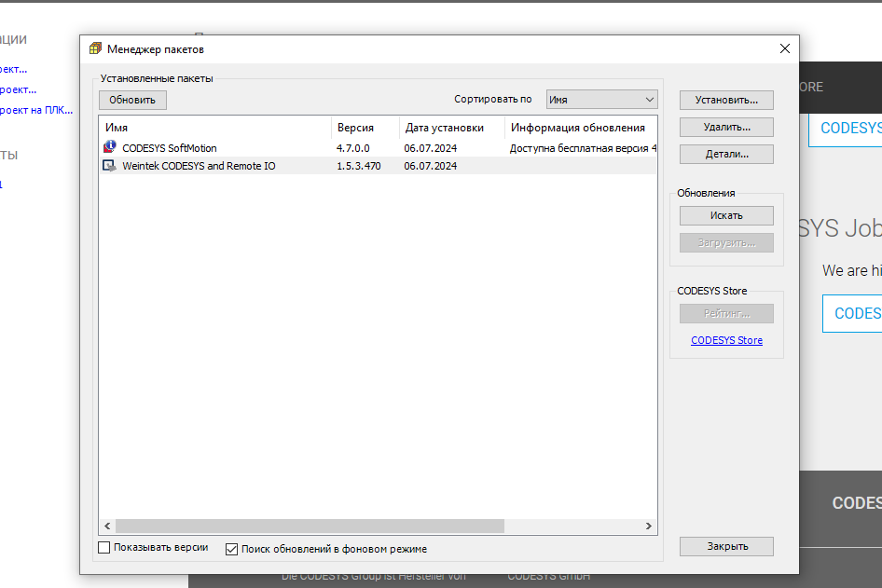Click the 'Удалить...' button
The image size is (882, 588).
pyautogui.click(x=726, y=127)
